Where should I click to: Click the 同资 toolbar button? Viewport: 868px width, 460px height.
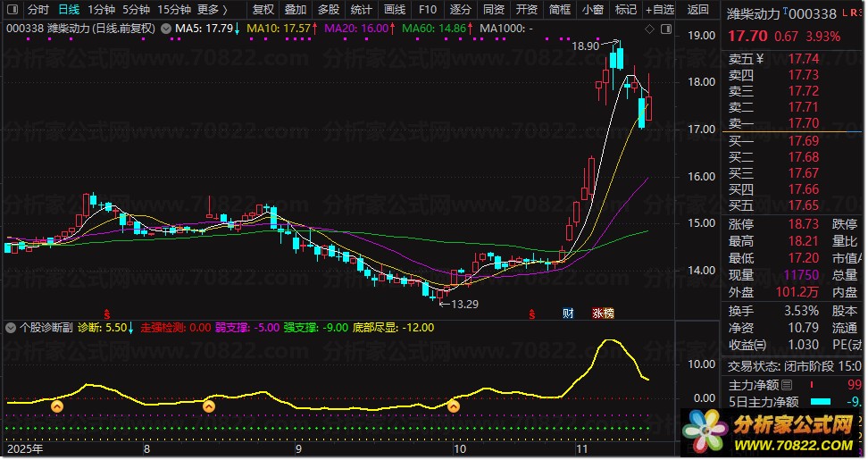pos(494,10)
